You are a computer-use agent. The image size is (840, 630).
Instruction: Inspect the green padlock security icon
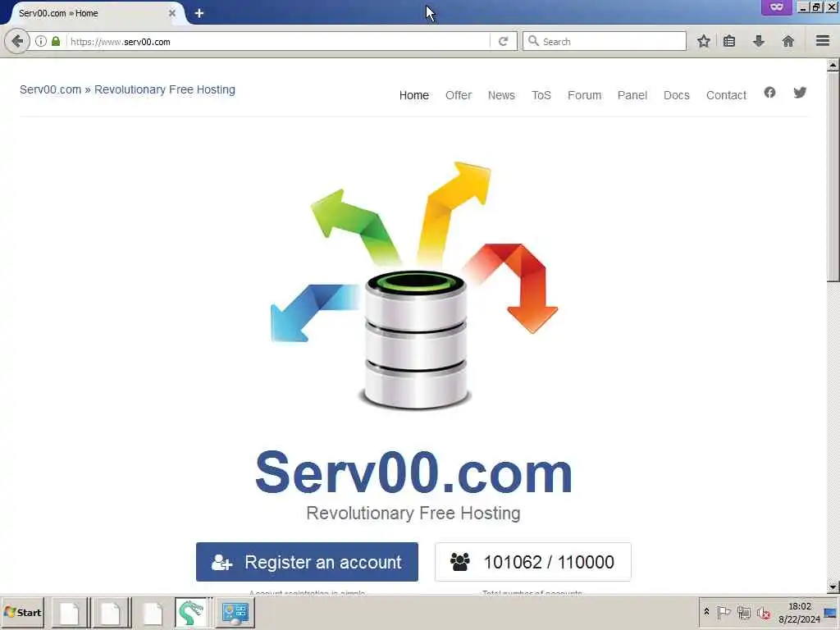[56, 41]
